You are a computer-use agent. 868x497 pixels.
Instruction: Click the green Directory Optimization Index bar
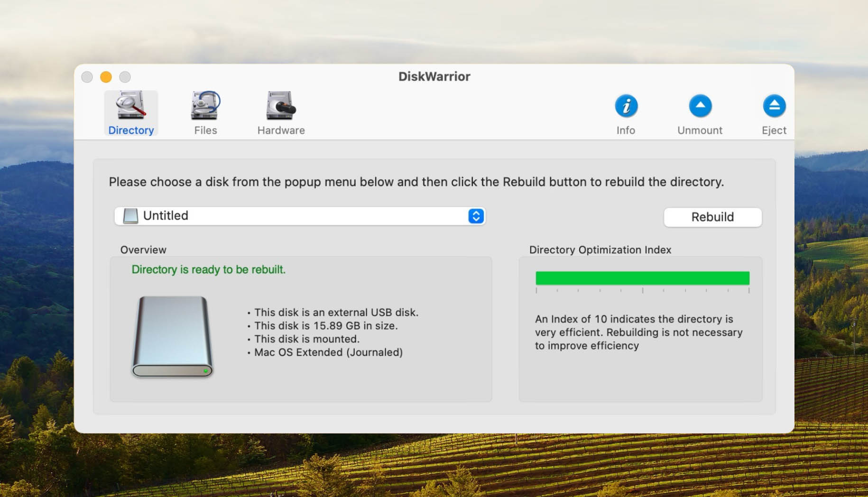point(642,278)
